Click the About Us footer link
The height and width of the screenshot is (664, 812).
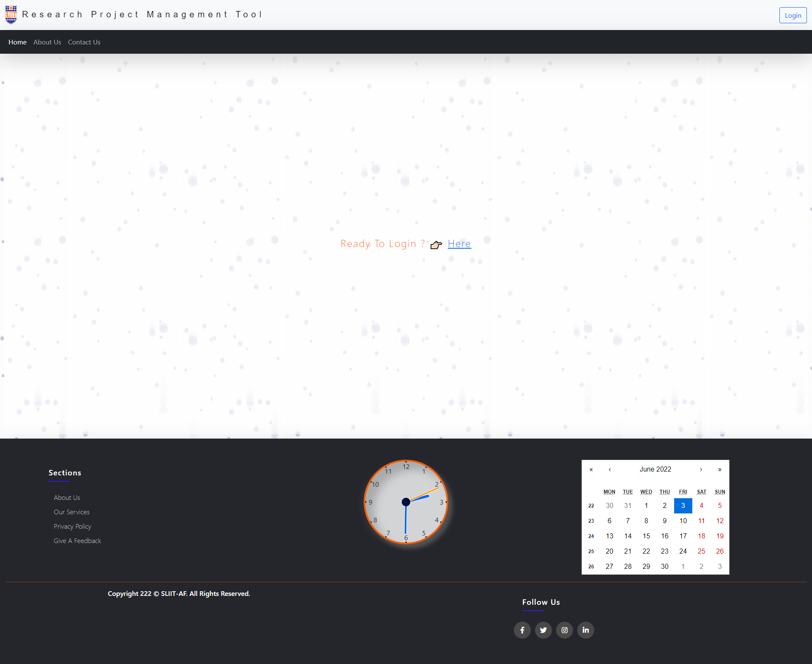click(66, 497)
